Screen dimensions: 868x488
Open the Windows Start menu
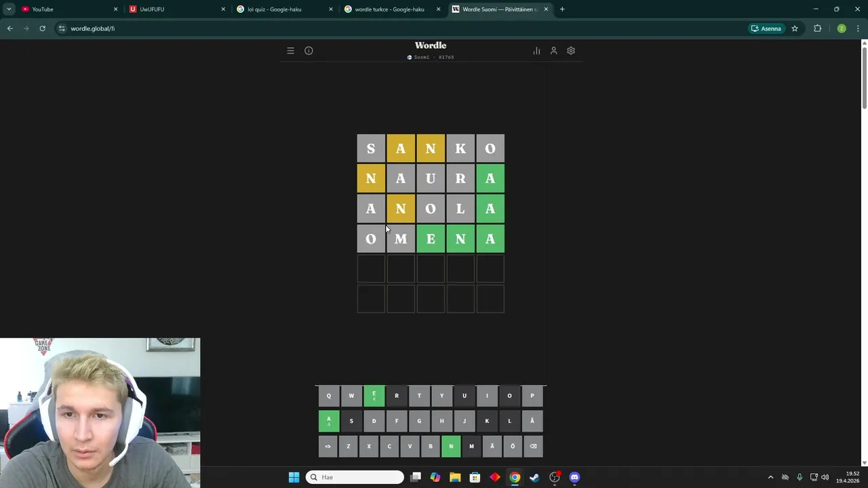294,477
